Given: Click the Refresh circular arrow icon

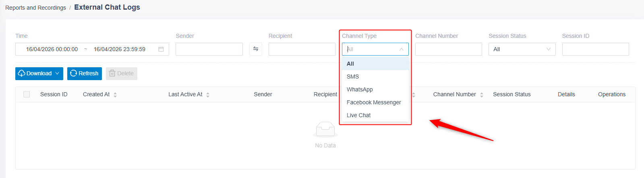Looking at the screenshot, I should tap(73, 73).
